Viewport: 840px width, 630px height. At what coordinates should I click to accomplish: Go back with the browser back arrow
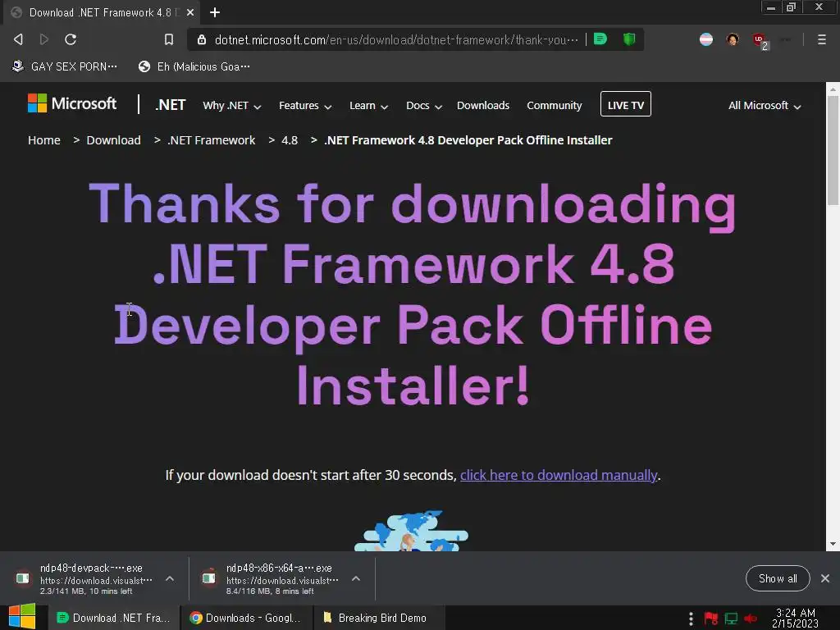pyautogui.click(x=18, y=39)
